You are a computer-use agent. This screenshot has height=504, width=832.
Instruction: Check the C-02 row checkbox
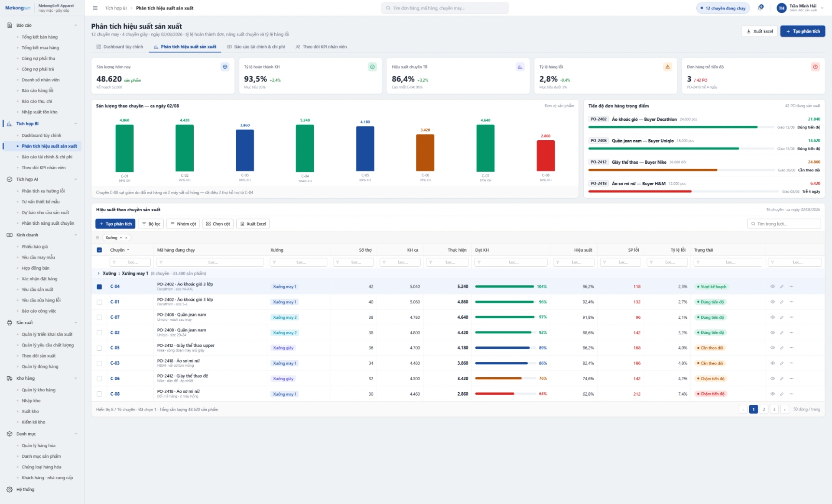coord(99,333)
